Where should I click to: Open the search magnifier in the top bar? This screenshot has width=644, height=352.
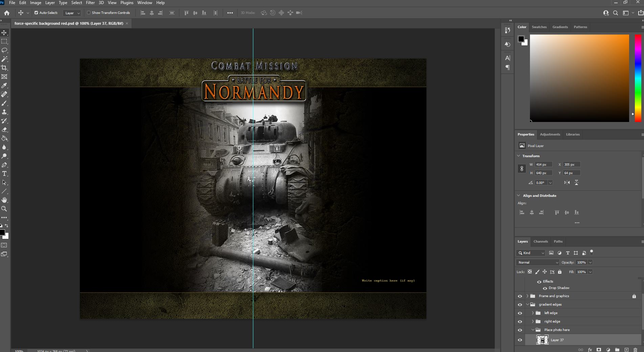coord(616,13)
